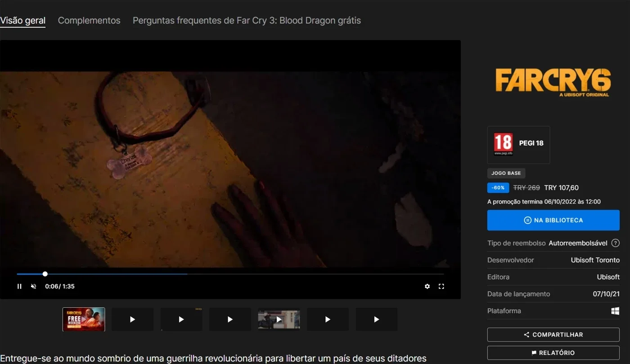The height and width of the screenshot is (364, 630).
Task: Click the discounted price TRY 107,60
Action: point(561,188)
